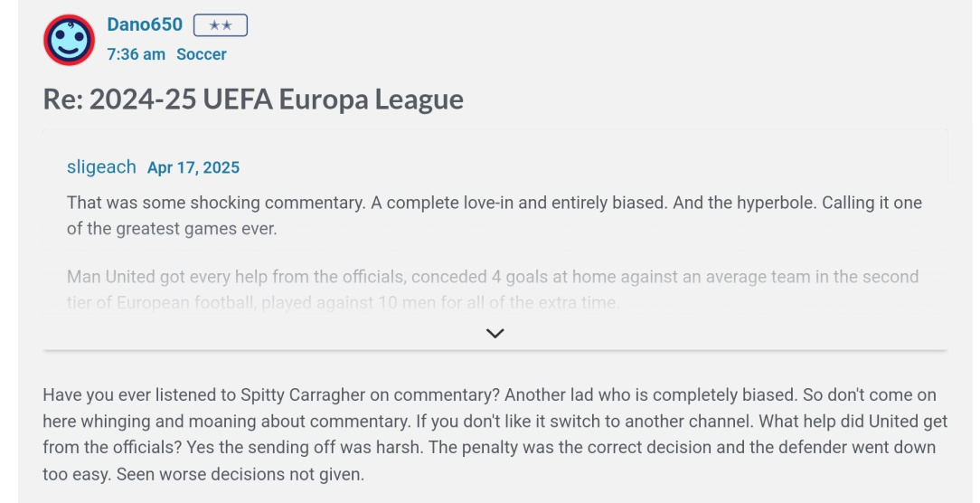View quoted author sligeach's profile
This screenshot has height=503, width=980.
pyautogui.click(x=101, y=167)
